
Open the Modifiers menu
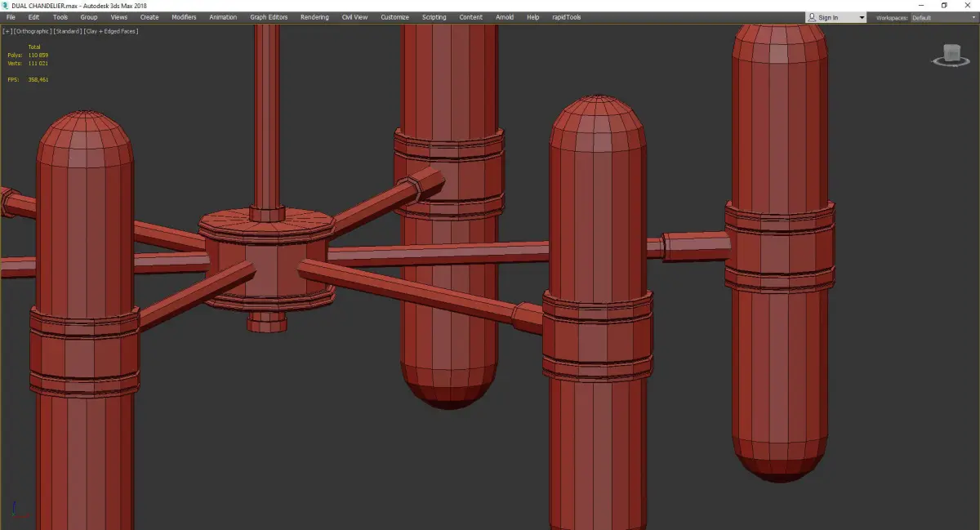(x=184, y=17)
